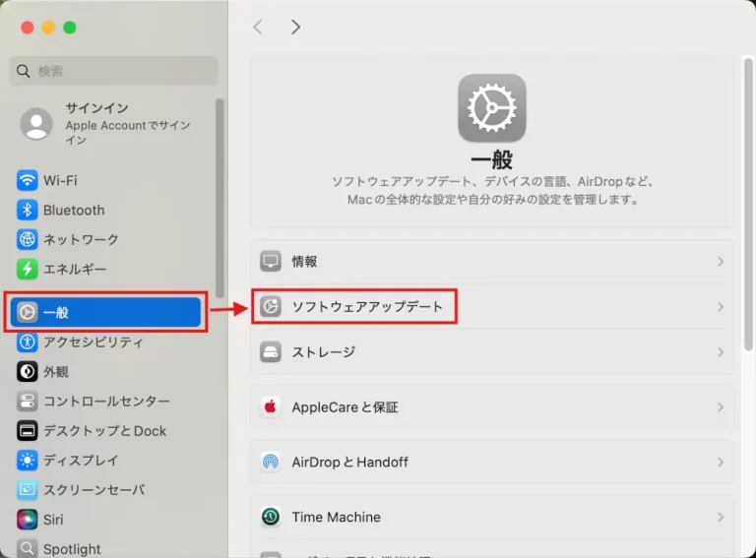The height and width of the screenshot is (558, 756).
Task: Click the yellow minimize window button
Action: point(48,28)
